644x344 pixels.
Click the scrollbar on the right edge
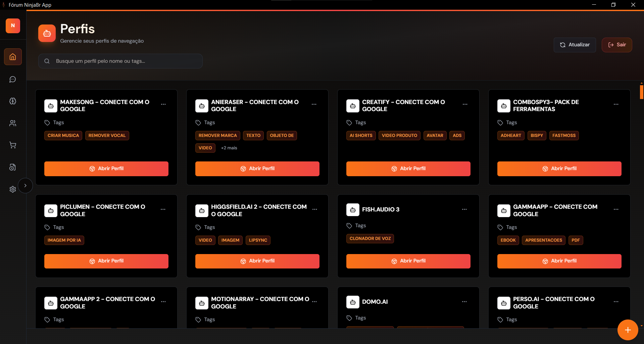click(x=641, y=92)
